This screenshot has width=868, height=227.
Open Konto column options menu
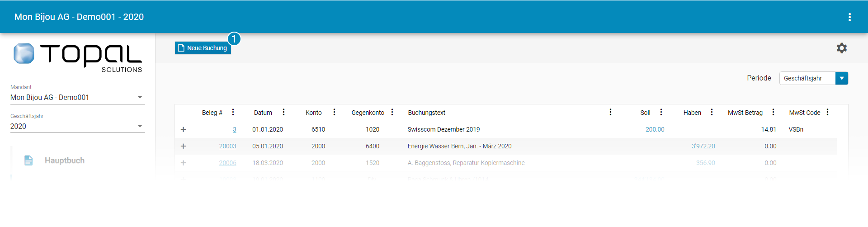pos(334,112)
